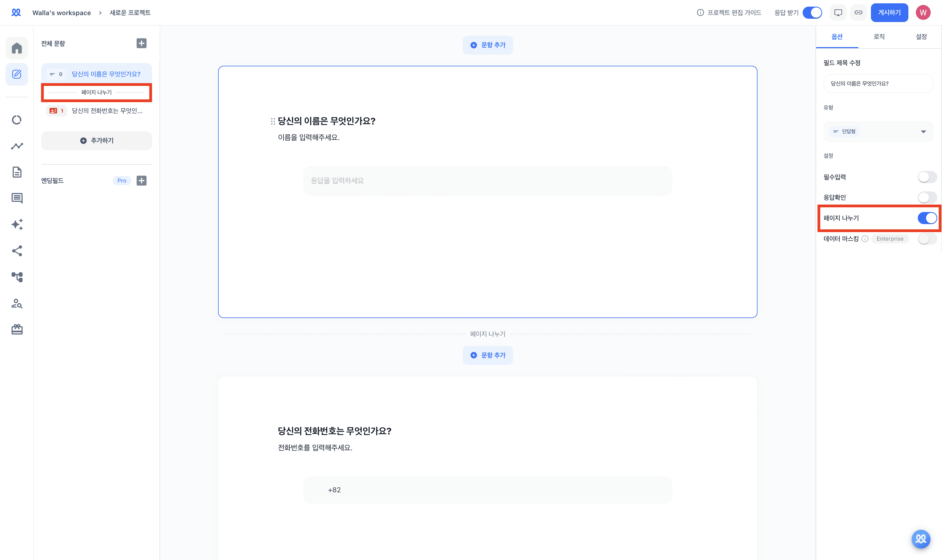The height and width of the screenshot is (560, 942).
Task: Switch to the 로직 tab
Action: click(x=879, y=37)
